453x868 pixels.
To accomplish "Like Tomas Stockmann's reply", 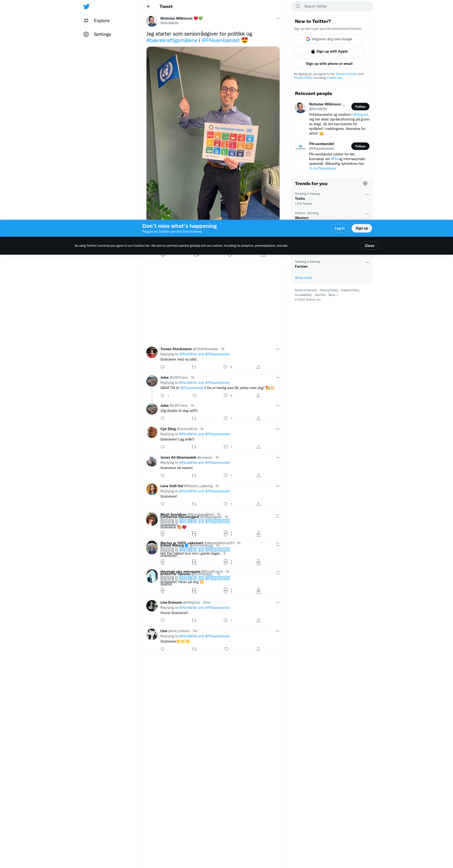I will click(x=226, y=367).
